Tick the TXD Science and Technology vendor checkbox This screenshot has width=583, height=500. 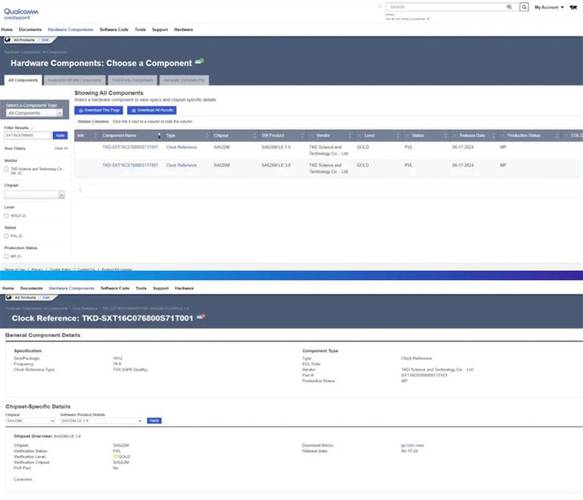[6, 169]
